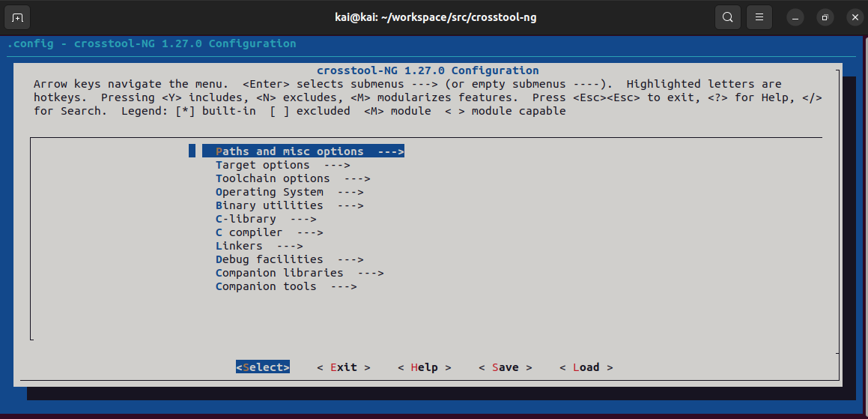Click the Select button

[x=263, y=367]
